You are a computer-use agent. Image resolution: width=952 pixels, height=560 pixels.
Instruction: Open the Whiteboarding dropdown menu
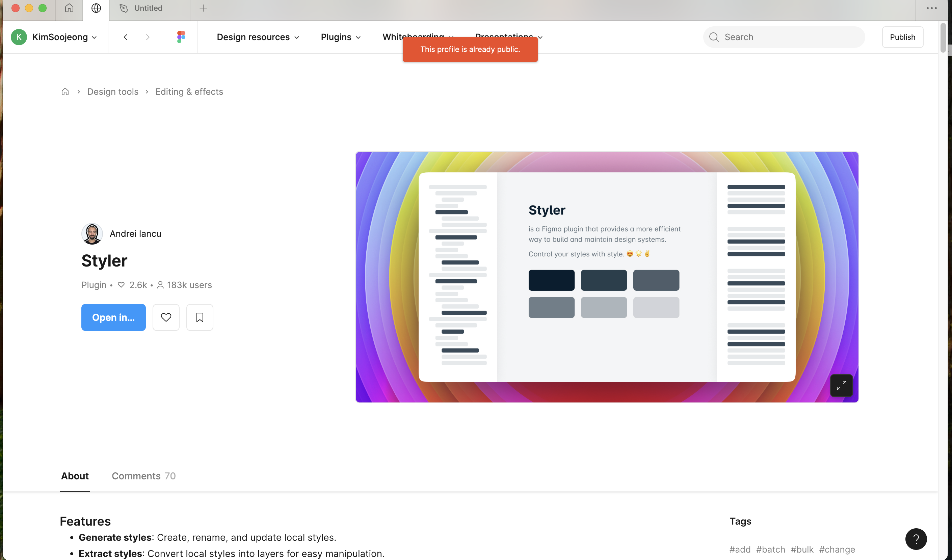(x=418, y=37)
